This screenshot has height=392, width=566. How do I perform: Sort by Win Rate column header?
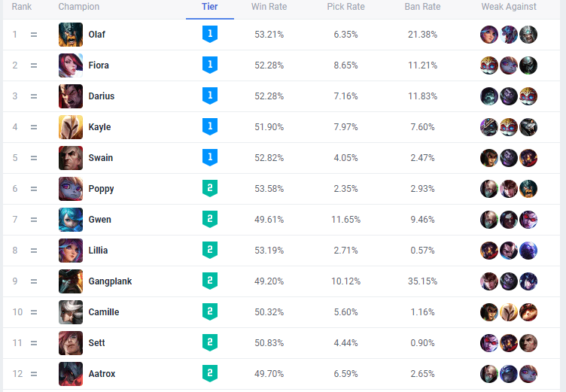point(268,7)
